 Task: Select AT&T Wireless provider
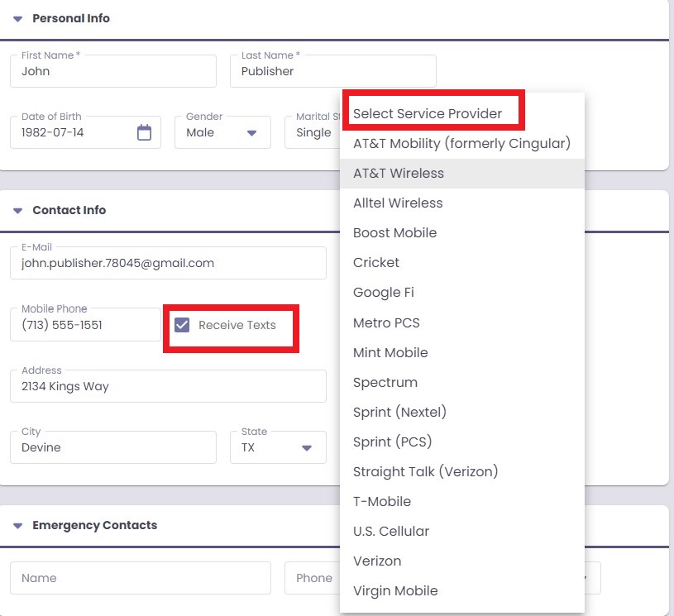click(462, 174)
